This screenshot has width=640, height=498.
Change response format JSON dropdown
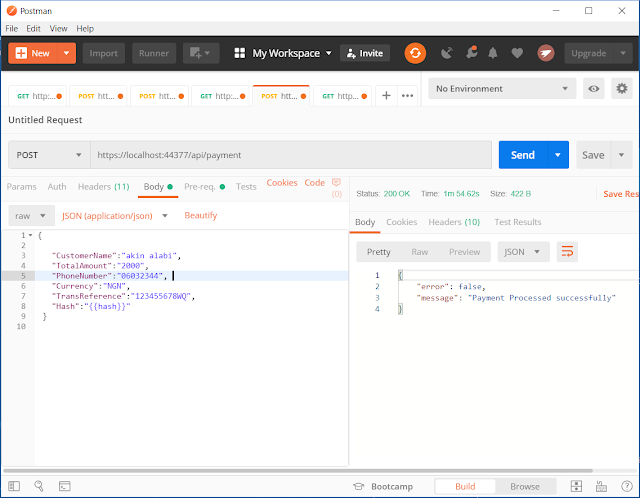click(523, 252)
